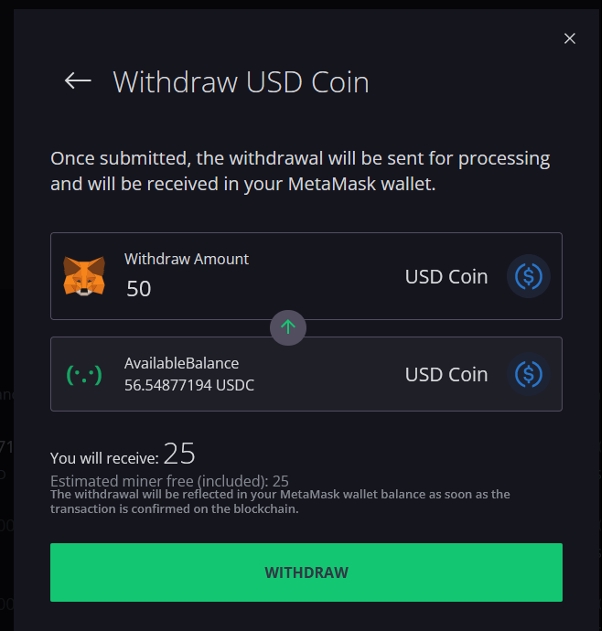602x631 pixels.
Task: Click the large 25 receive amount
Action: [179, 454]
